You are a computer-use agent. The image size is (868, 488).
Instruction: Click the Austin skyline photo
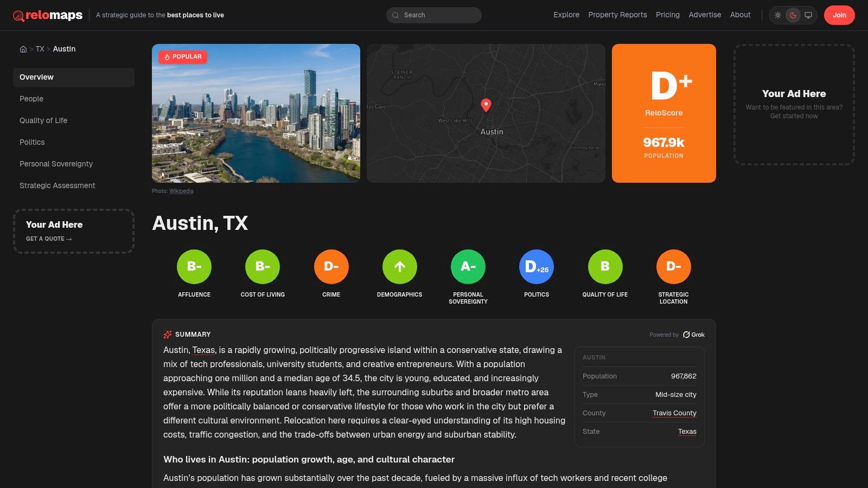pos(256,113)
